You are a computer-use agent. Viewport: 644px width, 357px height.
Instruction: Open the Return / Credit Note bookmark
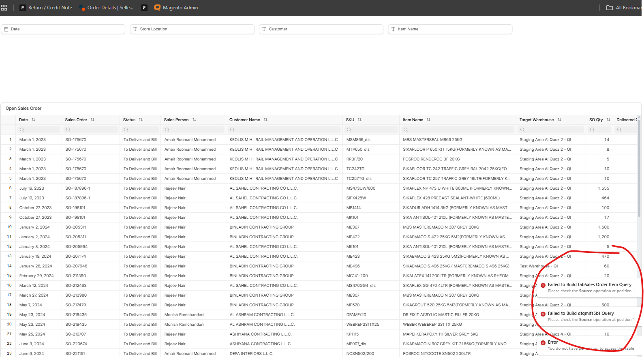click(46, 8)
